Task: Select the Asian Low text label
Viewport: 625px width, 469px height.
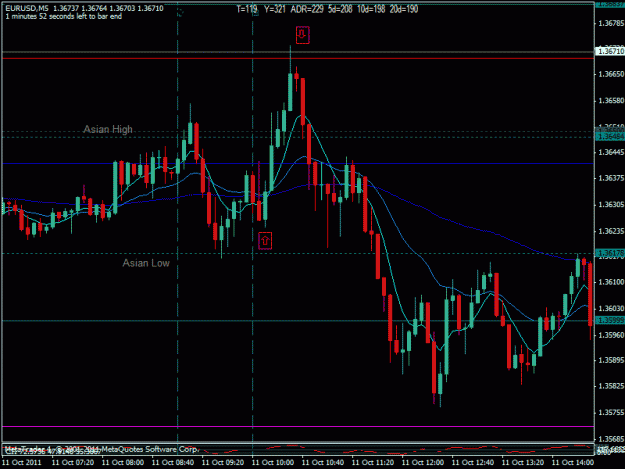Action: [146, 263]
